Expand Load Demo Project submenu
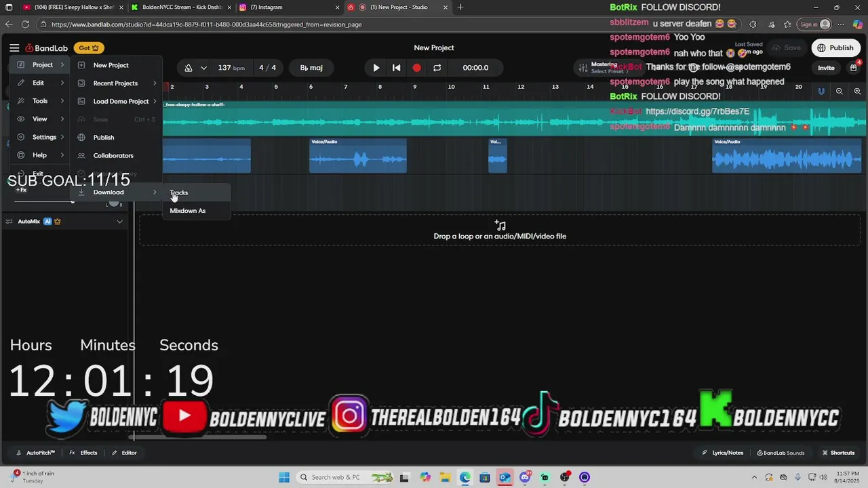The height and width of the screenshot is (488, 868). [x=116, y=101]
